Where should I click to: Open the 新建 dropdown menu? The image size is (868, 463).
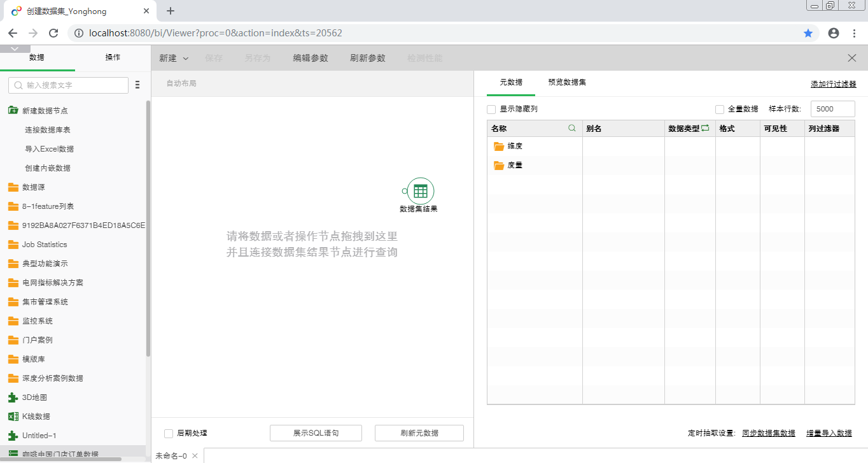tap(172, 58)
